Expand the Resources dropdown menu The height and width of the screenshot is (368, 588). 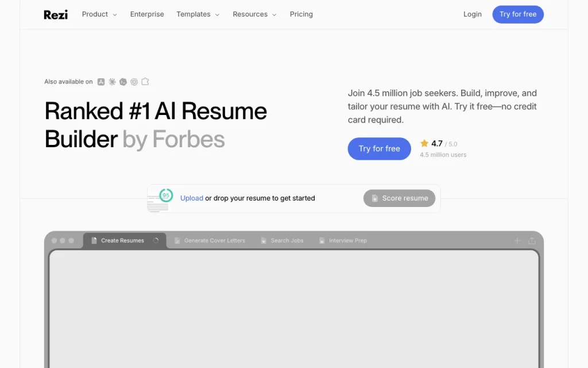[x=254, y=14]
